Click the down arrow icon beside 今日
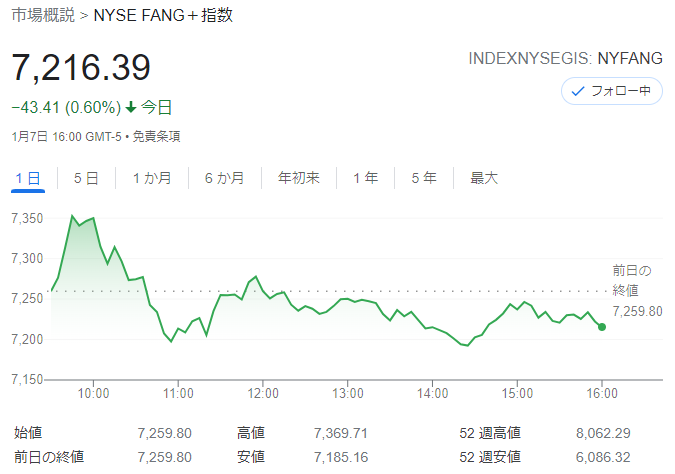The height and width of the screenshot is (474, 675). coord(131,107)
